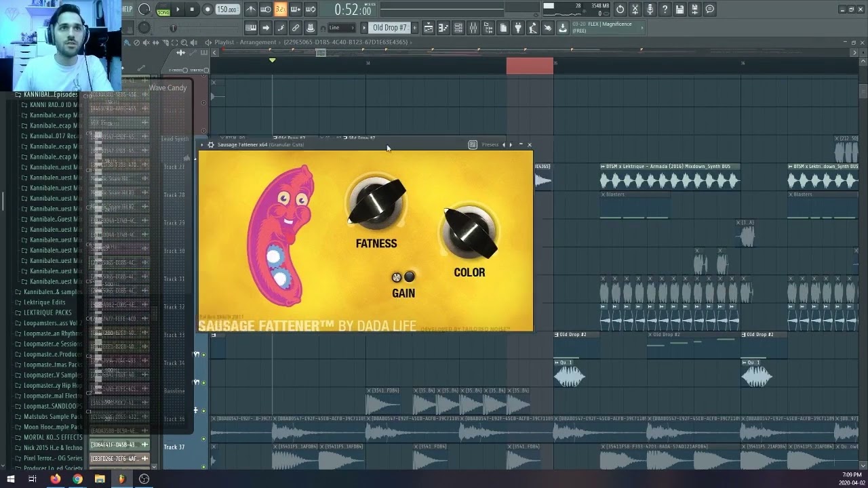Open Sausage Fattener gear settings icon
Screen dimensions: 868x488
click(211, 145)
